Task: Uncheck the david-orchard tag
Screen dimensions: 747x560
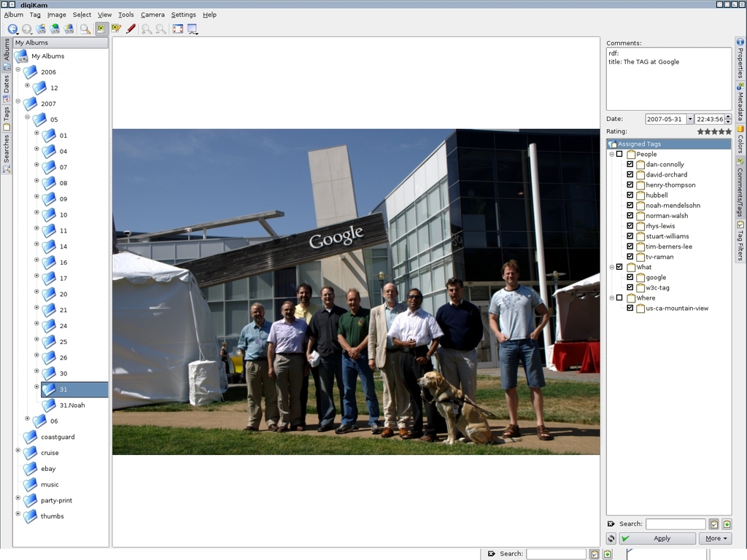Action: click(x=630, y=175)
